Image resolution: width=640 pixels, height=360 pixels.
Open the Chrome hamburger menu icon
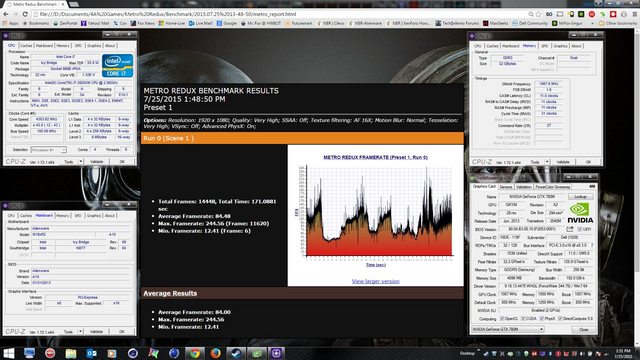pyautogui.click(x=634, y=14)
